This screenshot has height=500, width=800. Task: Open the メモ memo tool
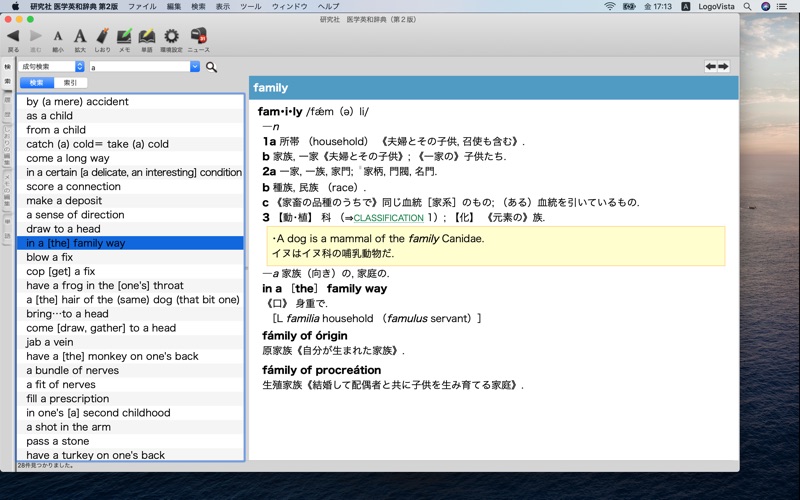(x=124, y=36)
